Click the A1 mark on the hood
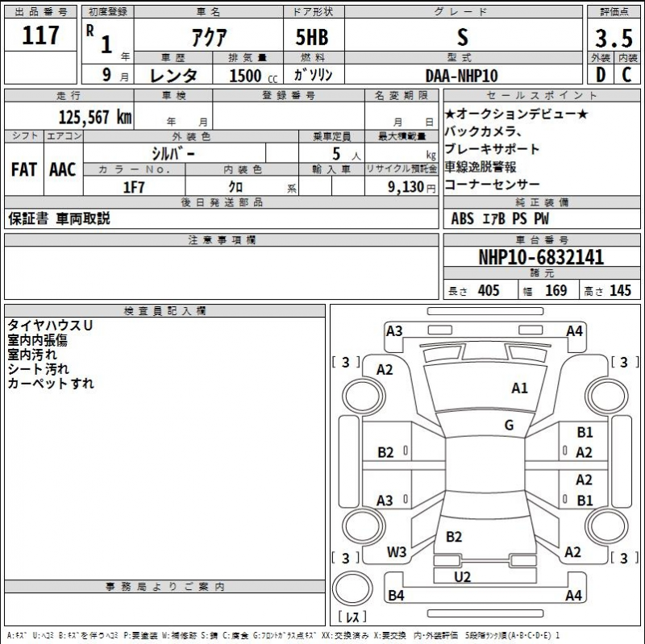 [x=519, y=388]
